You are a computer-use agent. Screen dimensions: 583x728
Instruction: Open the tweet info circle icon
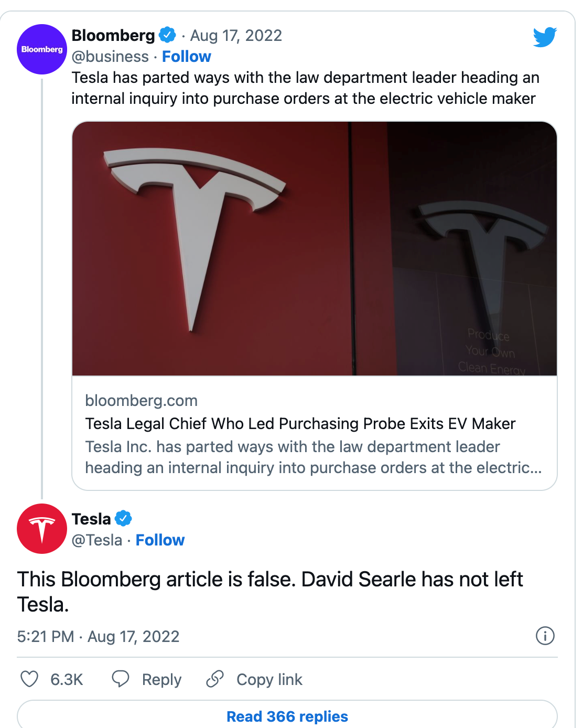pyautogui.click(x=545, y=636)
